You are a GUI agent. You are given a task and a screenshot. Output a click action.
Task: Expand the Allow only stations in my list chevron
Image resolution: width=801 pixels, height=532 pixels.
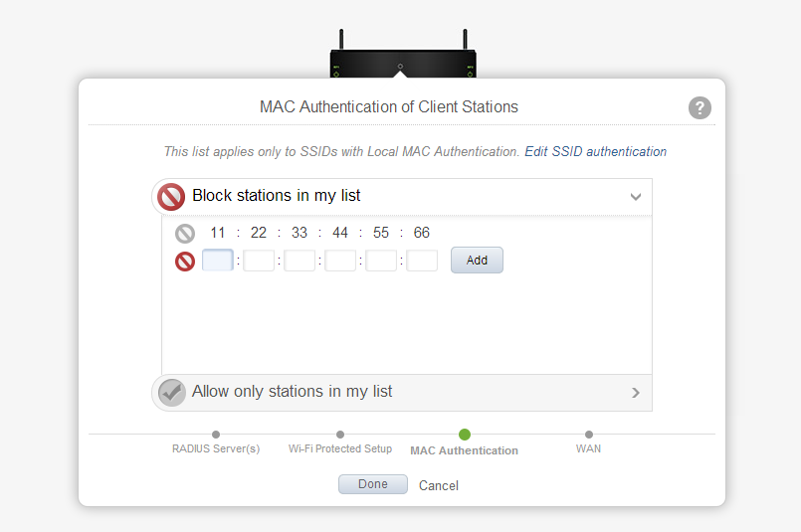coord(636,393)
